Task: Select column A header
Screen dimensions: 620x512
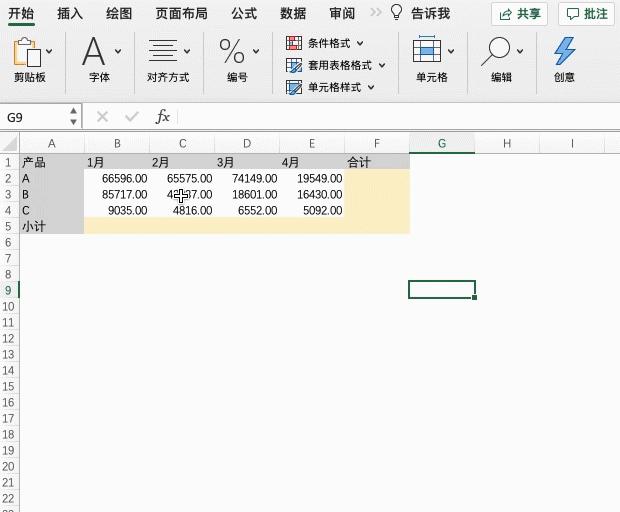Action: tap(52, 144)
